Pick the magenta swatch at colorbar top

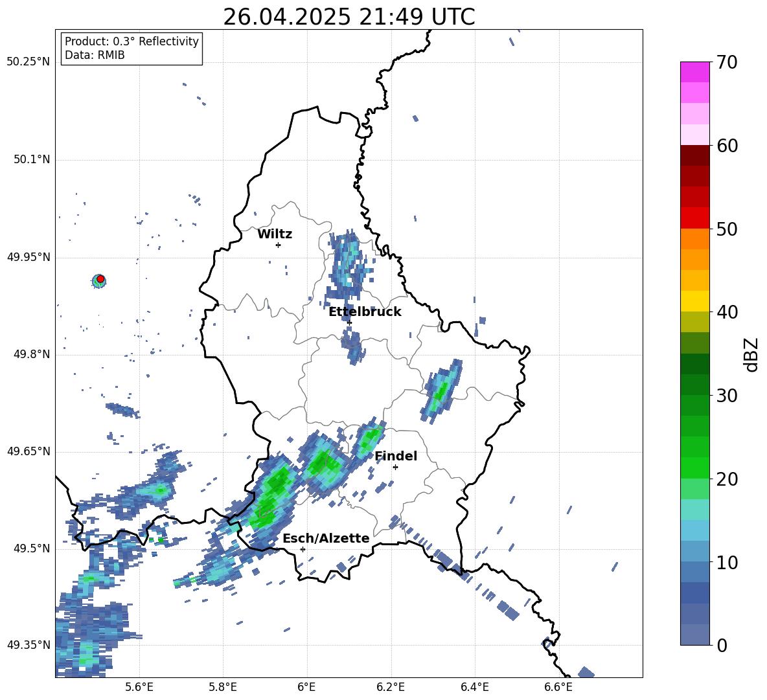(x=694, y=72)
